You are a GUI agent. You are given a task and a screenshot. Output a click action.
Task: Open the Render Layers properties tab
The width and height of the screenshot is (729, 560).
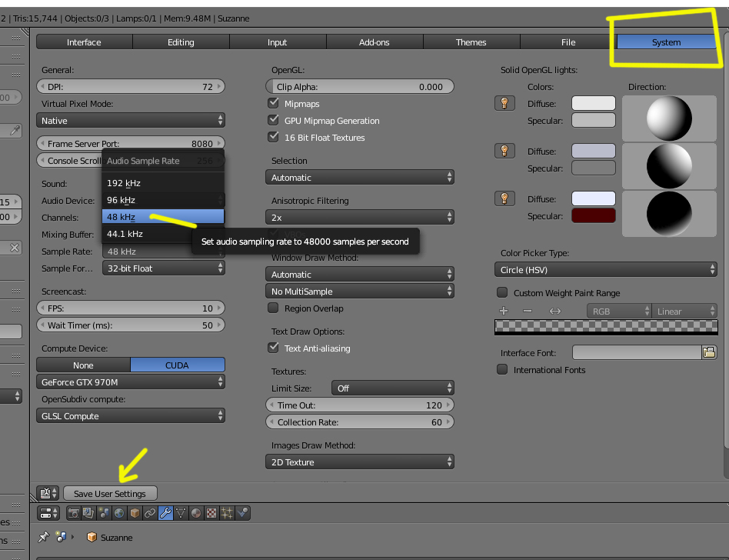pos(88,513)
